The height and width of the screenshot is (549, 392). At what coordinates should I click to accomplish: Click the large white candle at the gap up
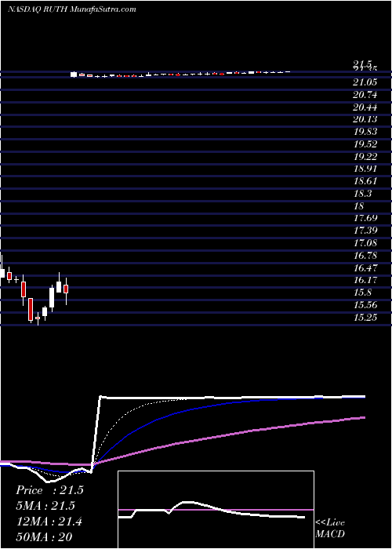coord(74,75)
